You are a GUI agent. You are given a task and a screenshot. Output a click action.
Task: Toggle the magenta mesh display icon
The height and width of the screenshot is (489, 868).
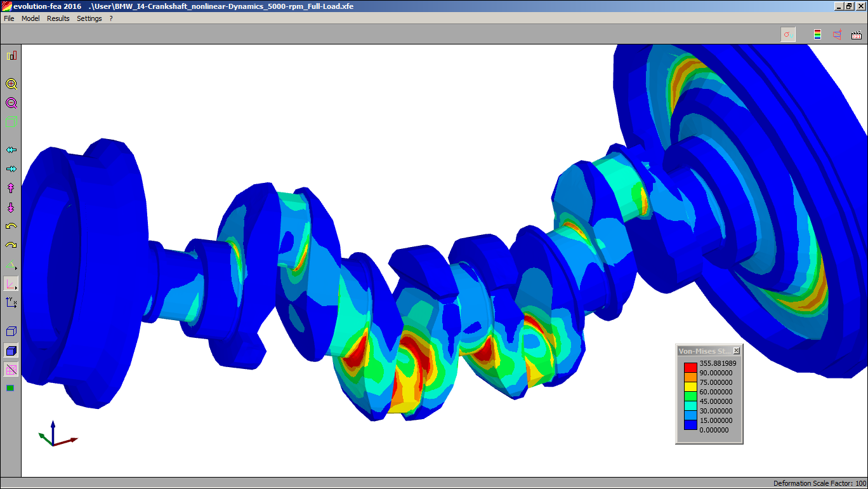(11, 370)
